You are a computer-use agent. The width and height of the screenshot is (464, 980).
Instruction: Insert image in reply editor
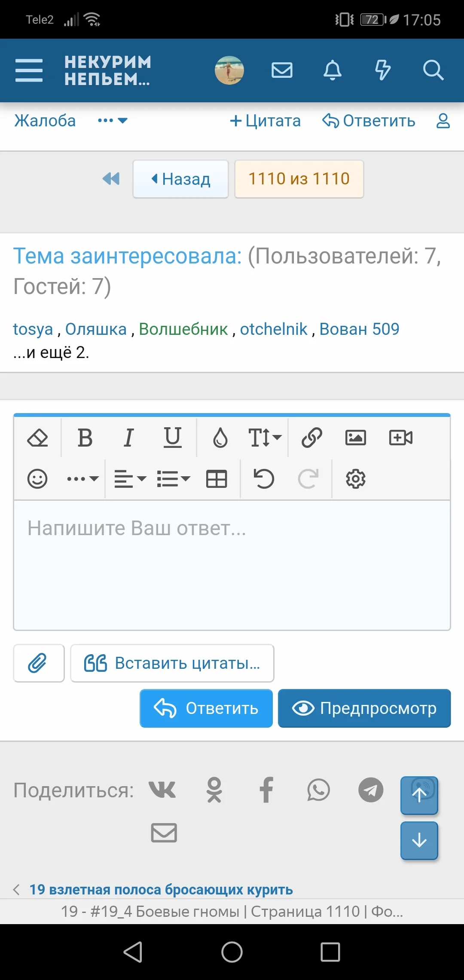tap(355, 438)
